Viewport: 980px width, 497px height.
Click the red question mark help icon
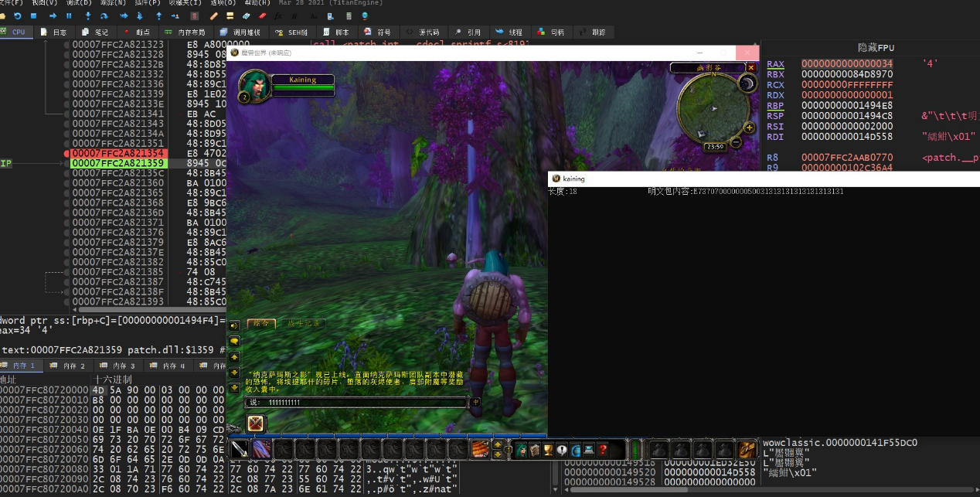(602, 450)
